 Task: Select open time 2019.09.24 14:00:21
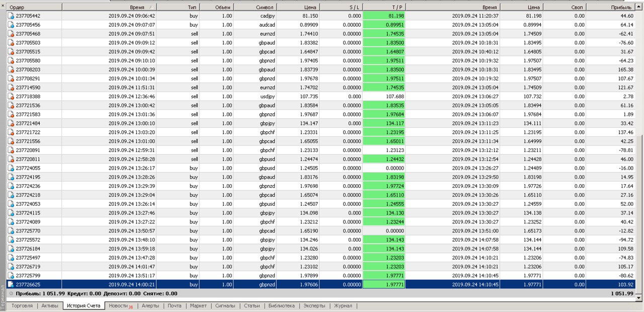click(x=132, y=285)
